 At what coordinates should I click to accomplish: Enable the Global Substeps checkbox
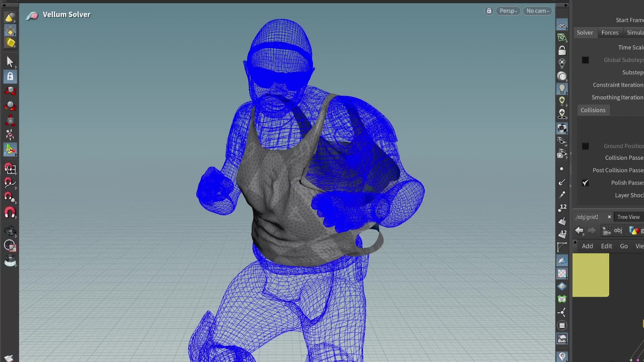(x=585, y=60)
